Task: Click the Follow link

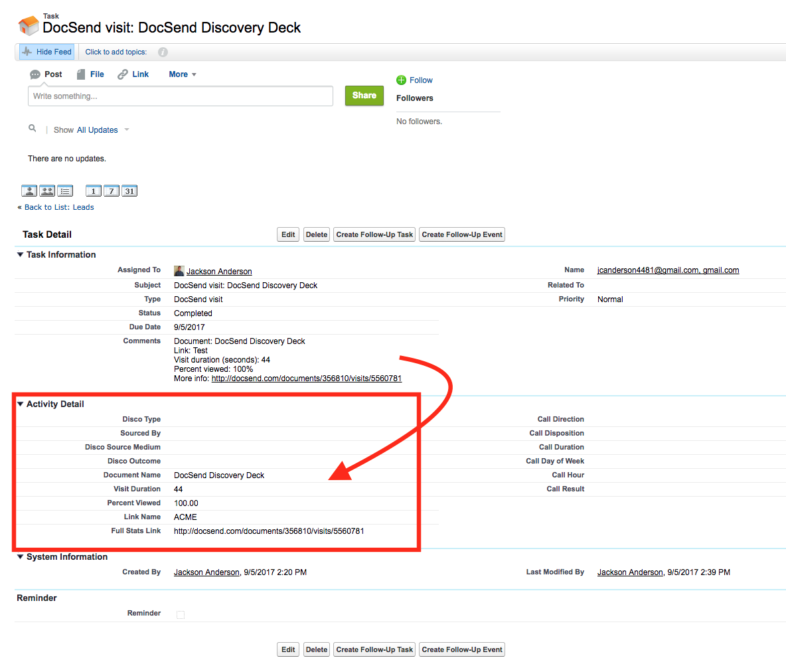Action: pos(421,80)
